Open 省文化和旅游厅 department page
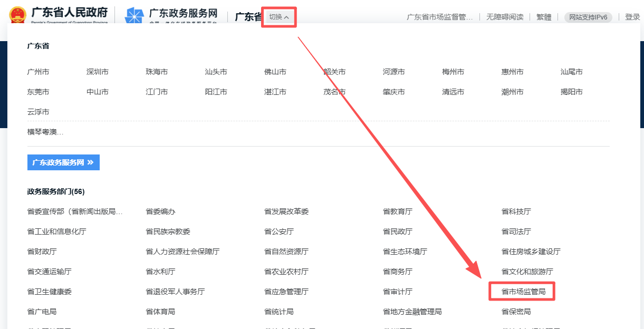Viewport: 644px width, 329px height. 527,271
